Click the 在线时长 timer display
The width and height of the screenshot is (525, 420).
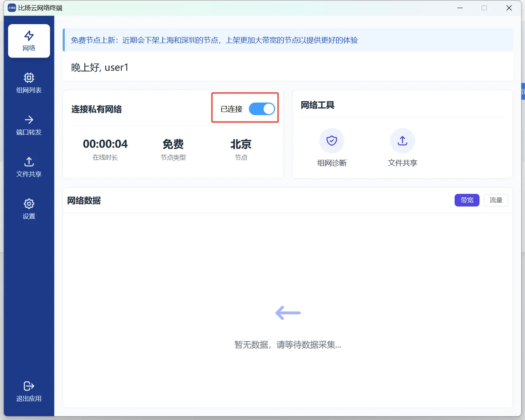(105, 143)
